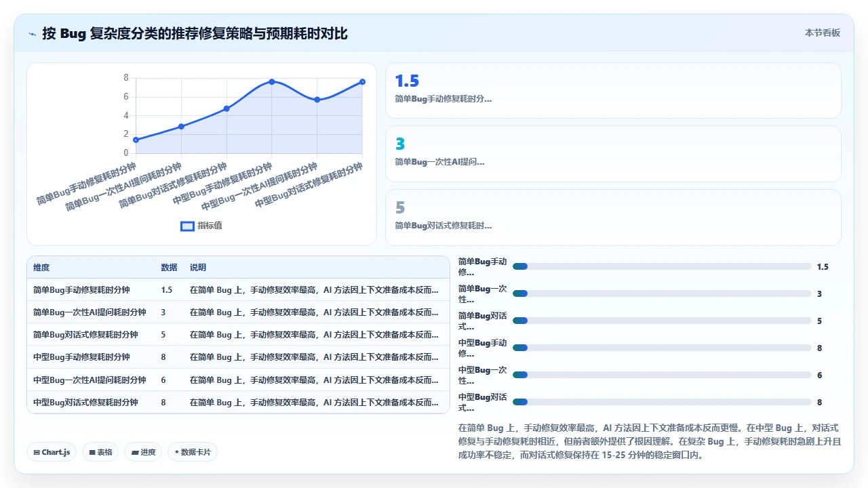Screen dimensions: 868x488
Task: Click the 数据卡片 tag
Action: coord(193,452)
